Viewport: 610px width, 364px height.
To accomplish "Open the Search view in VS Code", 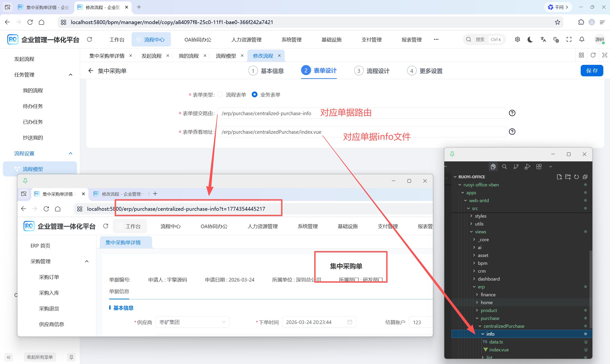I will (505, 167).
